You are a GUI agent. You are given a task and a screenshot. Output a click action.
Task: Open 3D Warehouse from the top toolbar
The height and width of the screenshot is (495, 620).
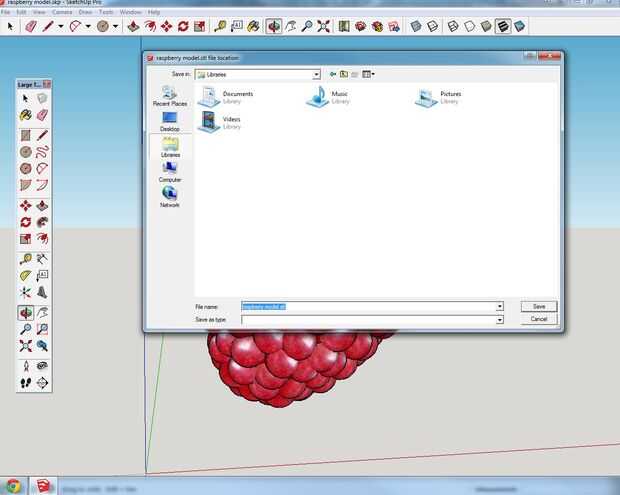click(360, 26)
